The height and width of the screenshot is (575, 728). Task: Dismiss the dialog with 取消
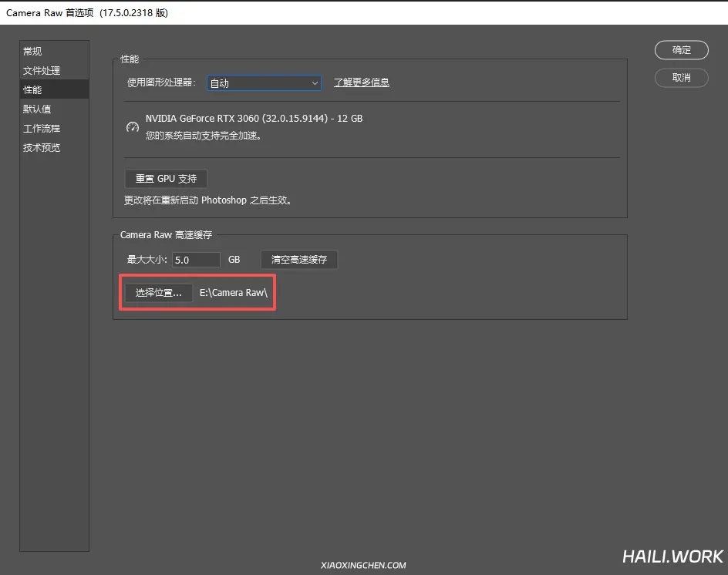point(681,78)
